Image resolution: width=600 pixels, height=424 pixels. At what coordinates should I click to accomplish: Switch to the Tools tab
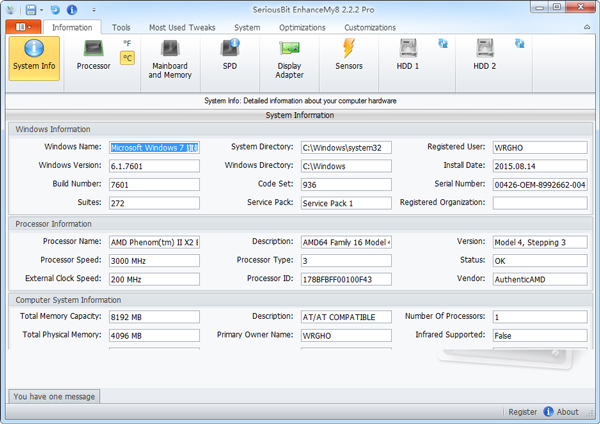tap(121, 28)
